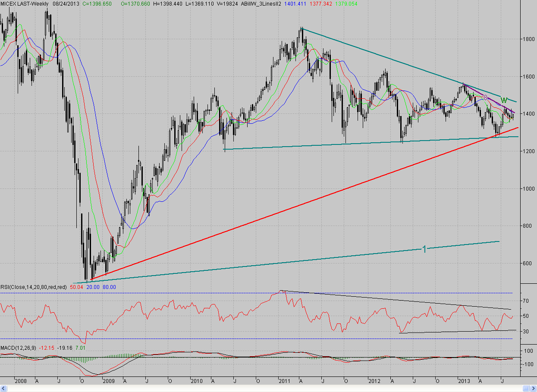Select the teal horizontal support line near 1200
This screenshot has width=537, height=392.
tap(371, 143)
